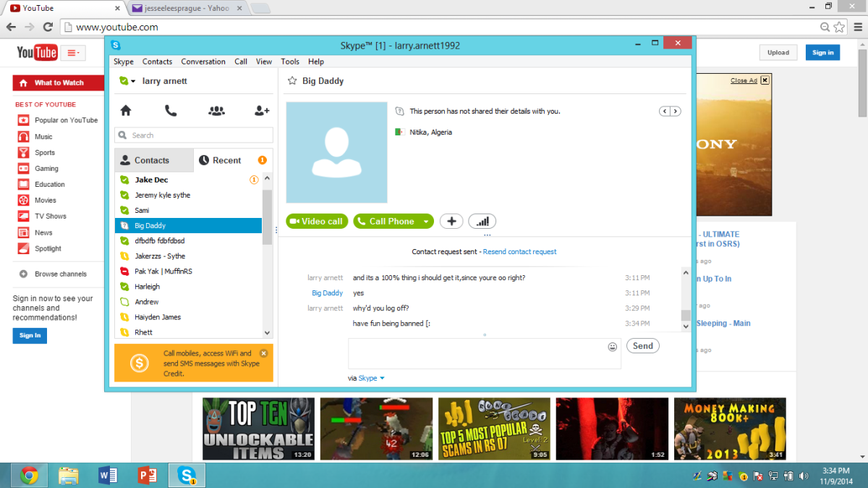Open Top Ten Unlockable Items video thumbnail
This screenshot has width=868, height=488.
point(258,429)
